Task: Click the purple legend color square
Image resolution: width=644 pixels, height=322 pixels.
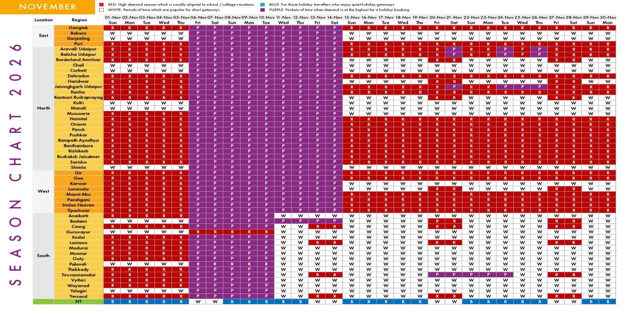Action: (x=263, y=10)
